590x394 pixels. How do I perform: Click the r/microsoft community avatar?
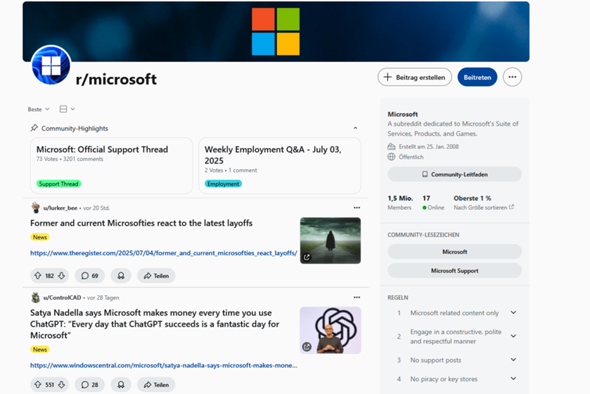point(51,65)
